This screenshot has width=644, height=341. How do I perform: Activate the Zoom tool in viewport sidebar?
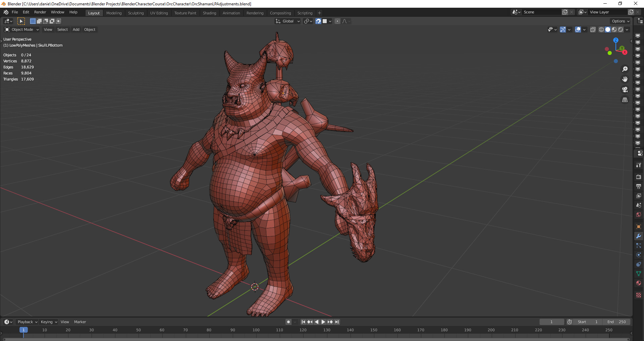pos(625,69)
